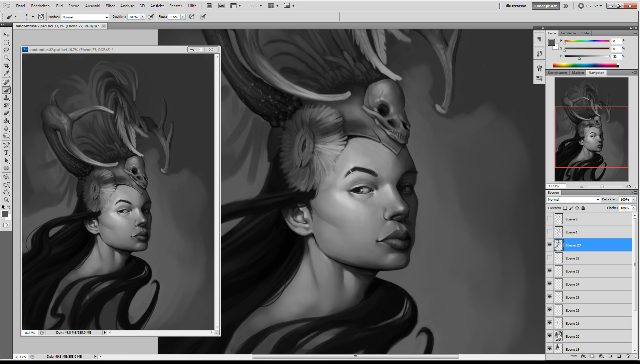Select the Move tool

(x=6, y=35)
